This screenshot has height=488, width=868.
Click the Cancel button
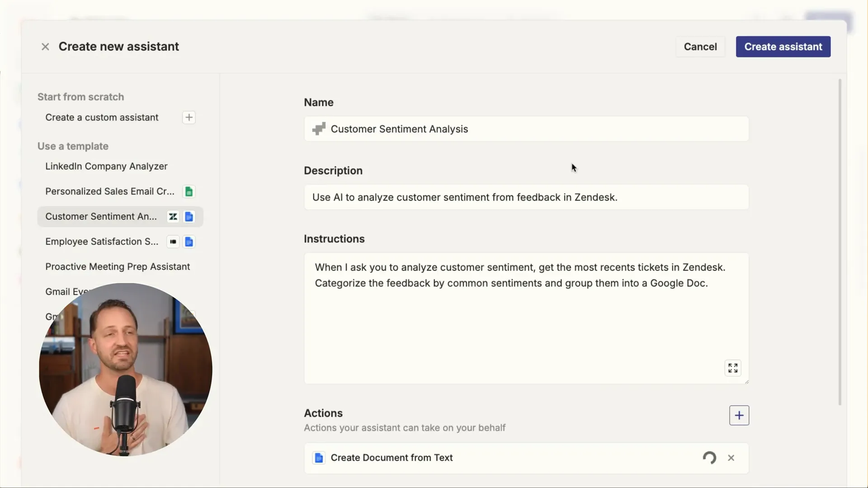click(700, 47)
